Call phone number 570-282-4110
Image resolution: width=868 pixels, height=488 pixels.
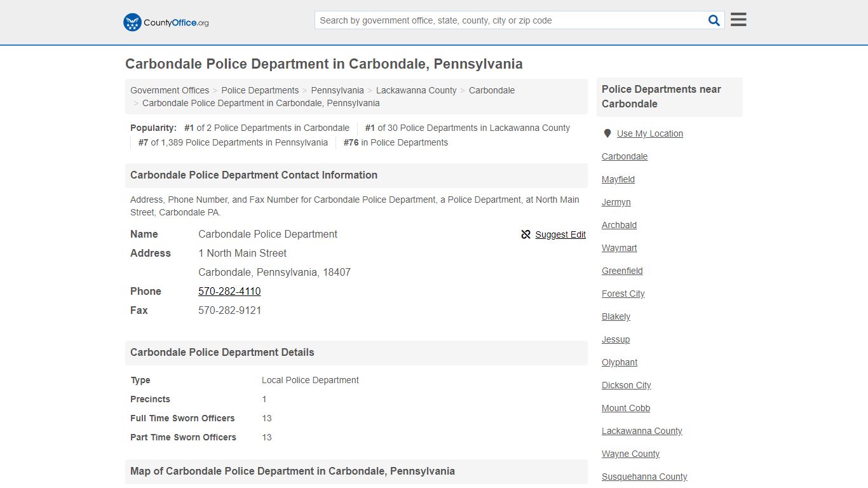(x=229, y=291)
